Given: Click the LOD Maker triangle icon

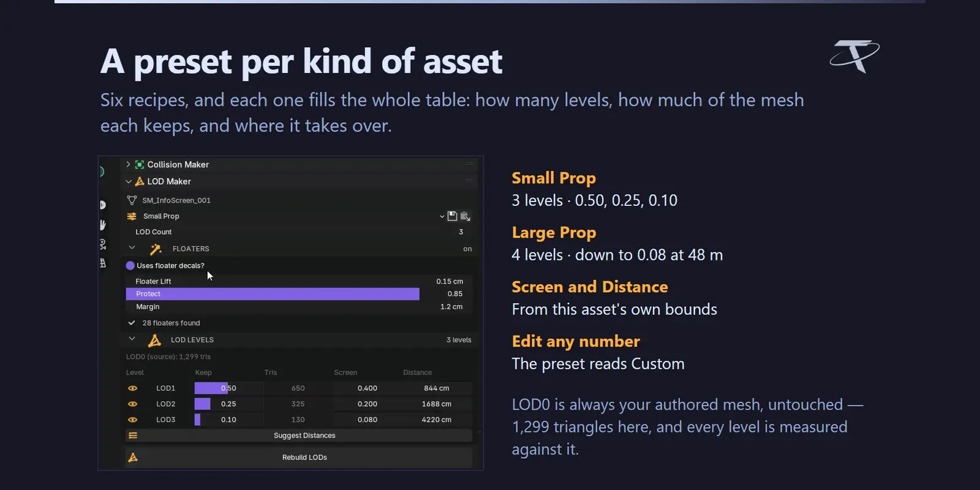Looking at the screenshot, I should point(140,181).
